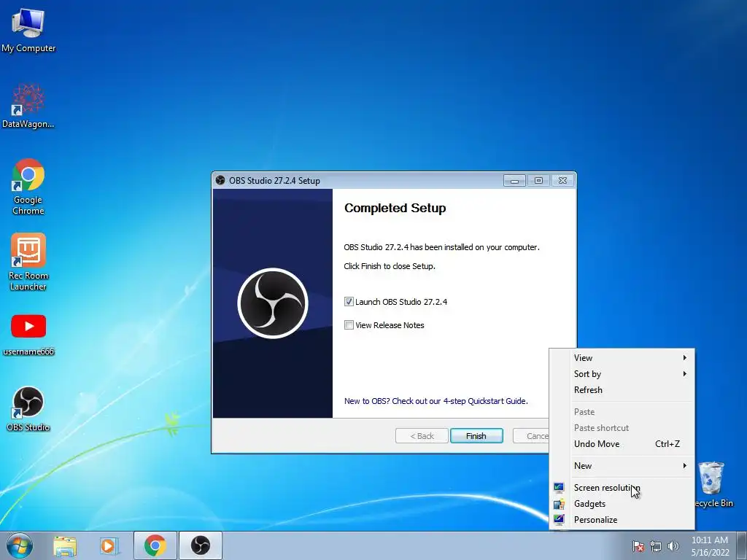
Task: Expand the Sort by submenu arrow
Action: tap(684, 374)
